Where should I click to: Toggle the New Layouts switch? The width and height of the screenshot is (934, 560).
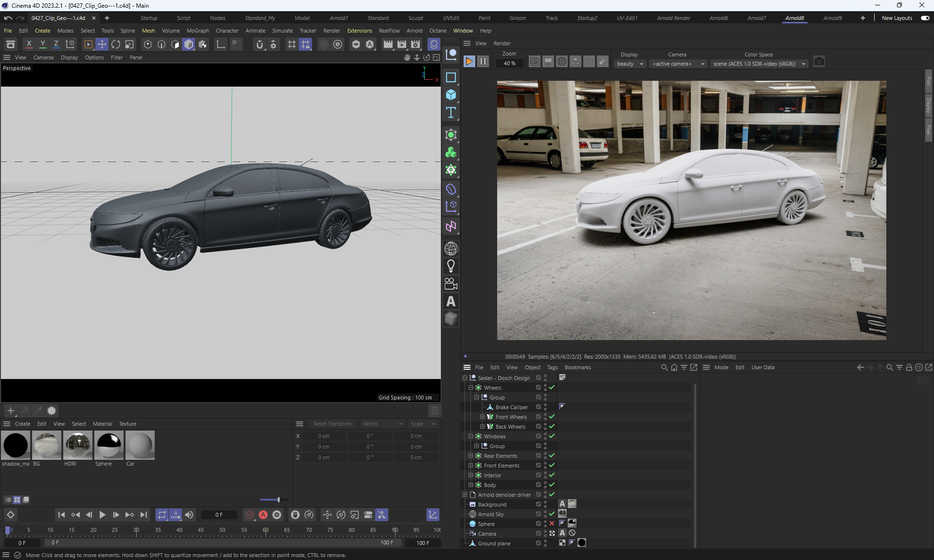pos(925,18)
